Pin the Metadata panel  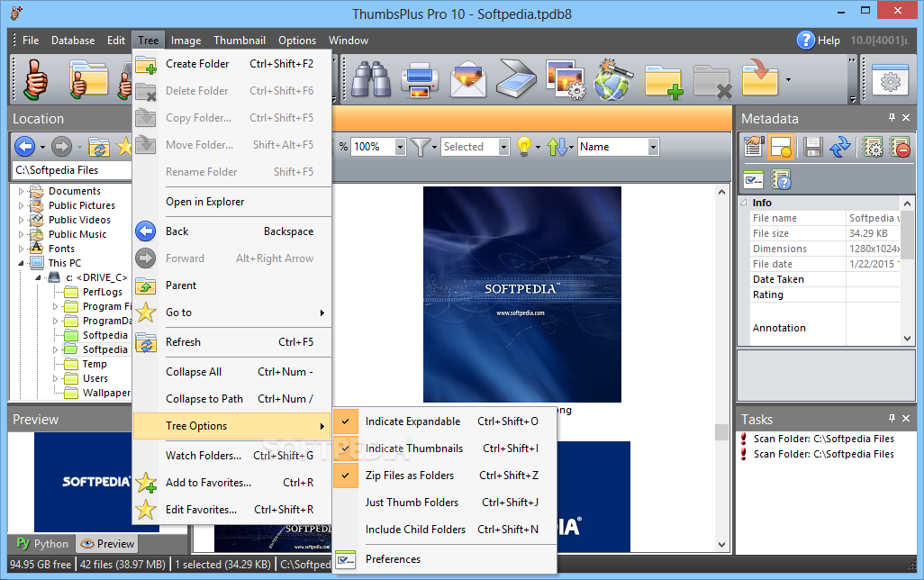892,118
